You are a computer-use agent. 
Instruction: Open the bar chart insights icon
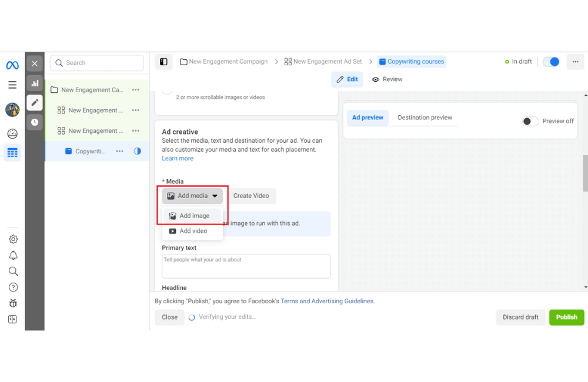(35, 83)
